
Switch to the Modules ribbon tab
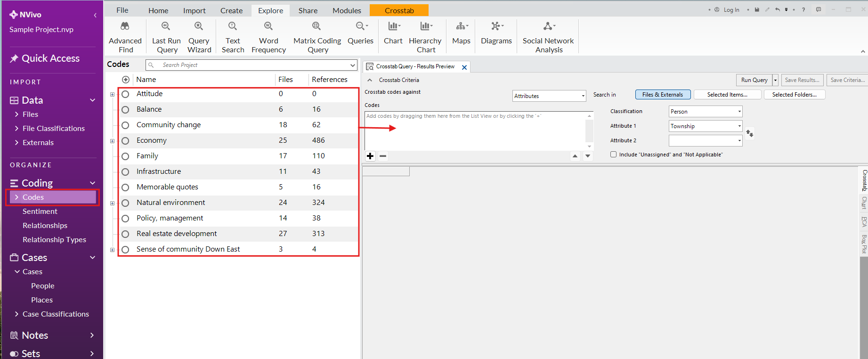(x=347, y=10)
